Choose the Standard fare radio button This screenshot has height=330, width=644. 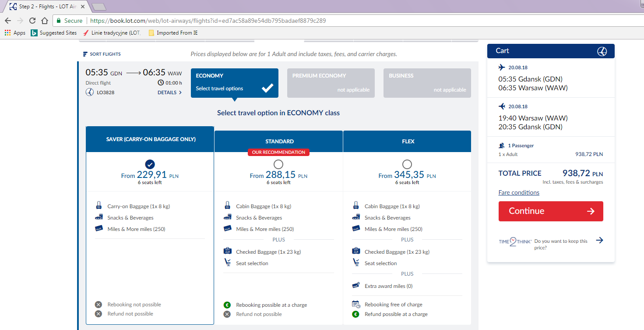[278, 164]
